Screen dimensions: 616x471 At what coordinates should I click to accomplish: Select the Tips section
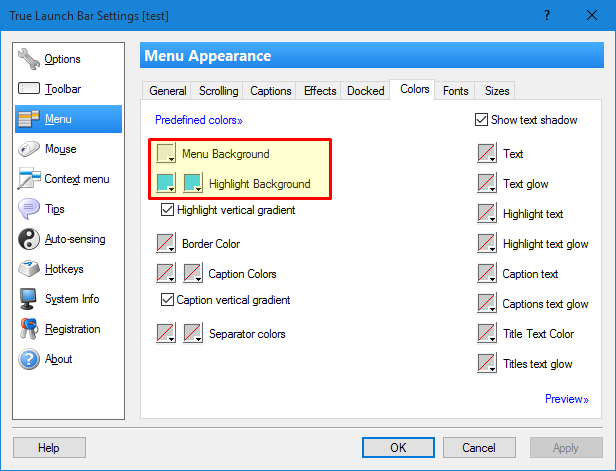pyautogui.click(x=56, y=209)
